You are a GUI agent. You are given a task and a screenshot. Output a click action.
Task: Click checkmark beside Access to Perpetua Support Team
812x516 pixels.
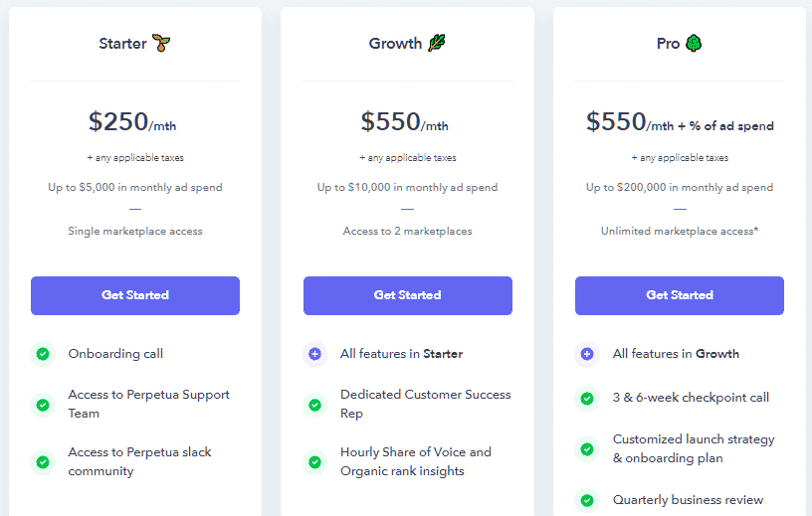[x=43, y=405]
